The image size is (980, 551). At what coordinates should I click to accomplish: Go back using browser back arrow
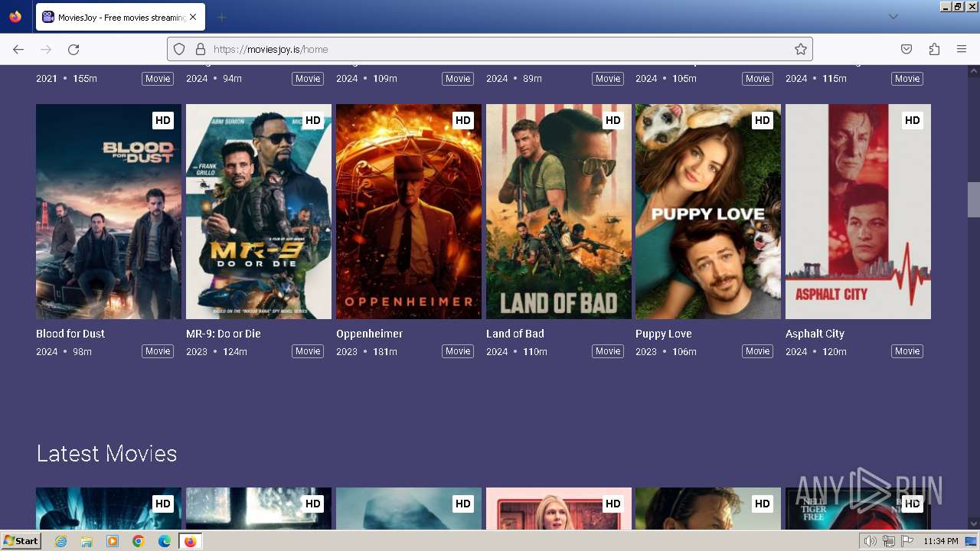tap(18, 49)
